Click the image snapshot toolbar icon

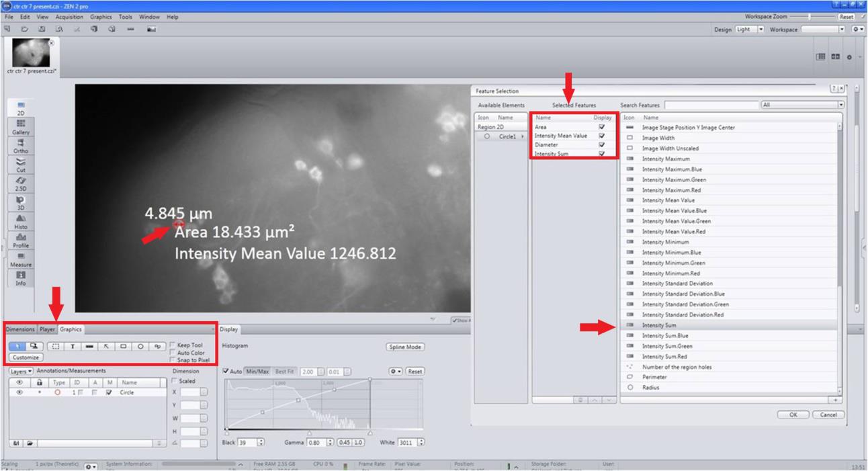pos(152,30)
